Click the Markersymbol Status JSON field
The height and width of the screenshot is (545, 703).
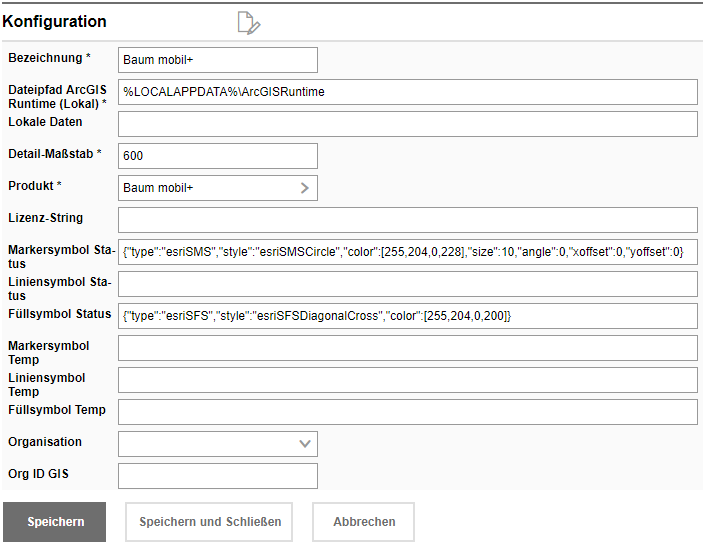407,252
